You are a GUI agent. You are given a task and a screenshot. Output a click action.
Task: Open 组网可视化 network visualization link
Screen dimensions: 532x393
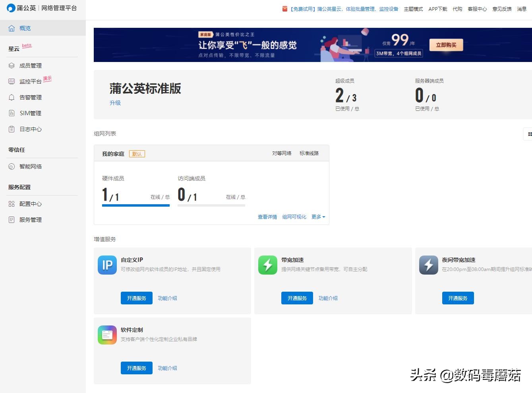pyautogui.click(x=294, y=217)
